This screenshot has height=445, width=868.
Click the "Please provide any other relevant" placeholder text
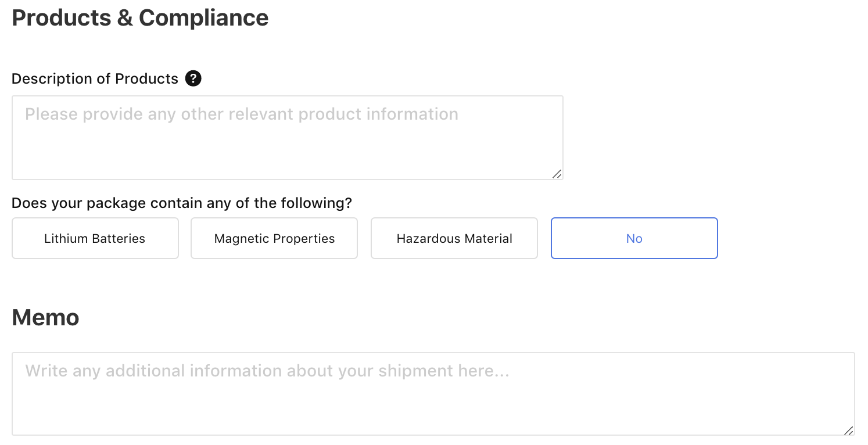[x=241, y=114]
